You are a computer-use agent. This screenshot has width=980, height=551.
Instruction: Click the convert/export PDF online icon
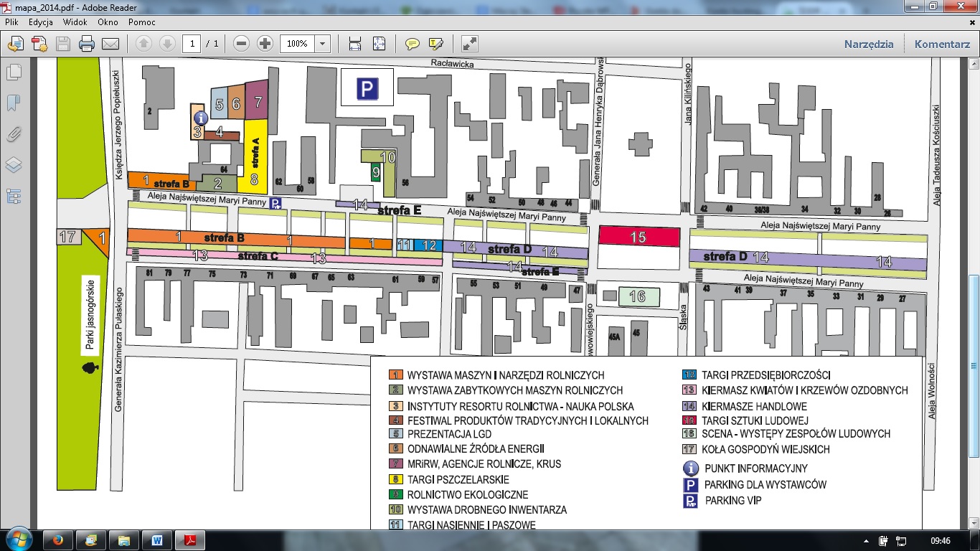pos(14,44)
